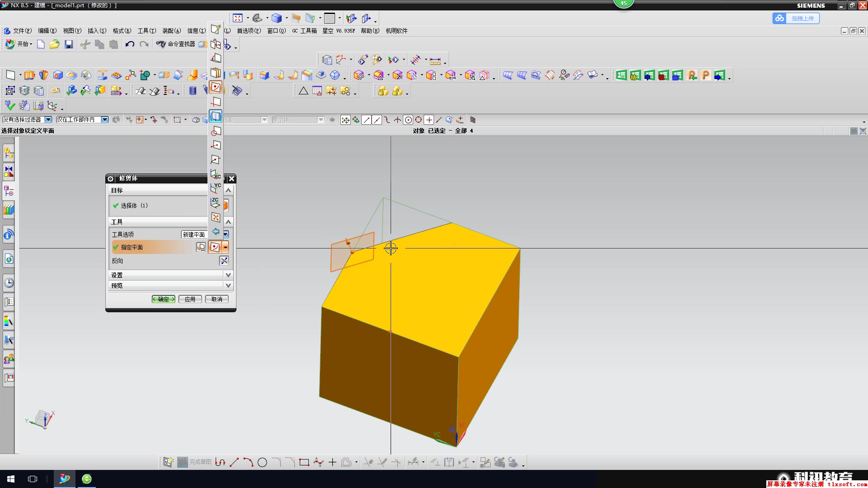The image size is (868, 488).
Task: Click the Undo arrow icon
Action: tap(130, 44)
